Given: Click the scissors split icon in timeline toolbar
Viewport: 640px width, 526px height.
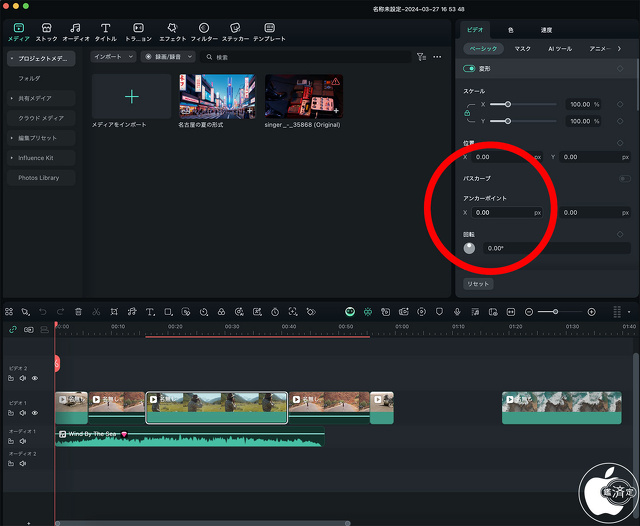Looking at the screenshot, I should pyautogui.click(x=96, y=312).
